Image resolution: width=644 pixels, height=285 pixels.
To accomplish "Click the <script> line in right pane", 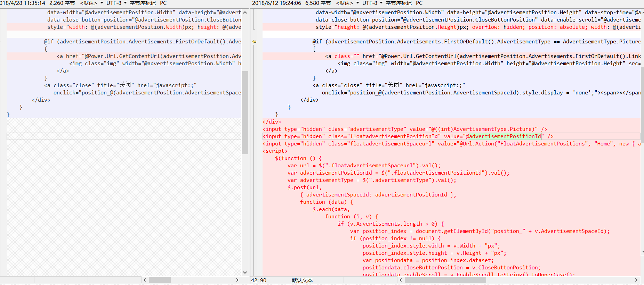I will click(275, 151).
